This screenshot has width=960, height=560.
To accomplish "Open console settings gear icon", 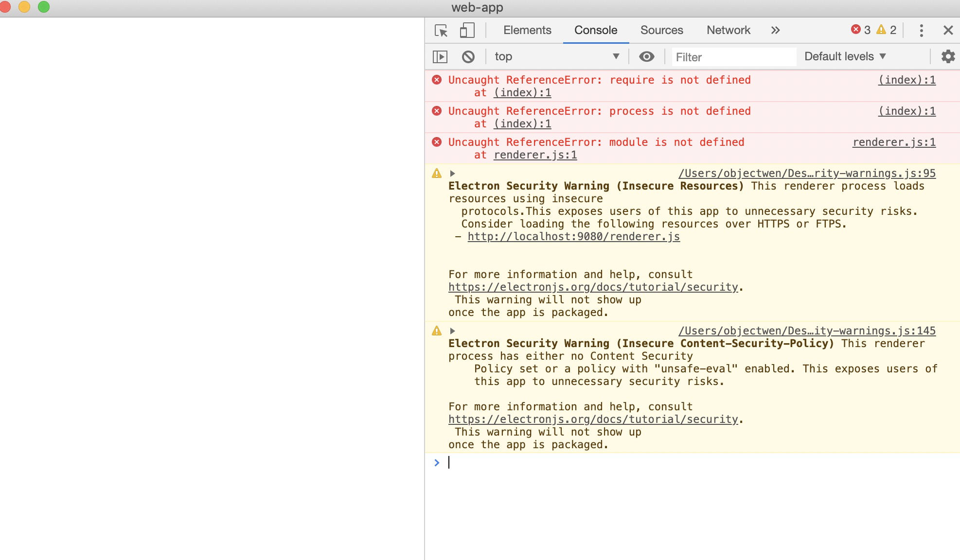I will click(948, 56).
